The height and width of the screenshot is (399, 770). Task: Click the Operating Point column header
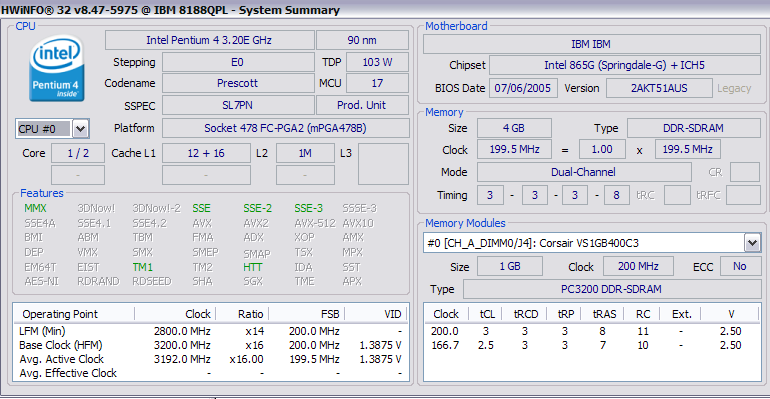pos(74,314)
